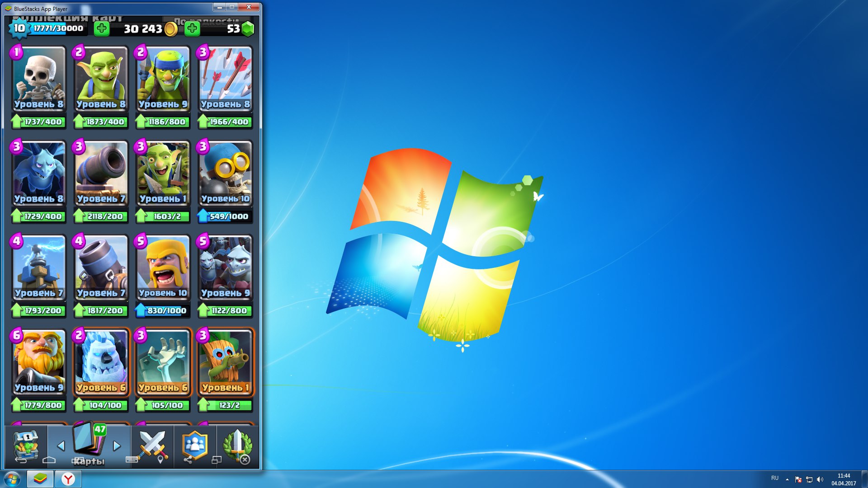Click the green 47 badge on the Cards tab

pyautogui.click(x=100, y=429)
